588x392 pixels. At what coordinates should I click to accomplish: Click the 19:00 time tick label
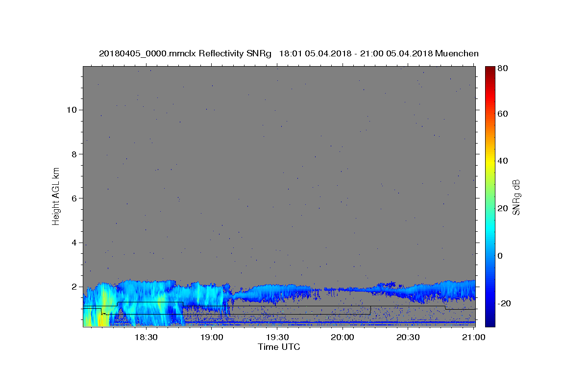coord(211,337)
